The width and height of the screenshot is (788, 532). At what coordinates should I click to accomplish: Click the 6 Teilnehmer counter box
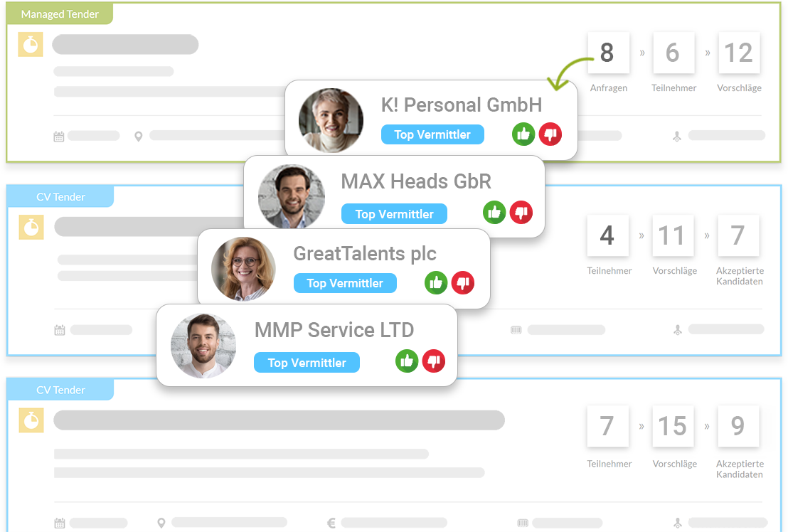coord(672,53)
